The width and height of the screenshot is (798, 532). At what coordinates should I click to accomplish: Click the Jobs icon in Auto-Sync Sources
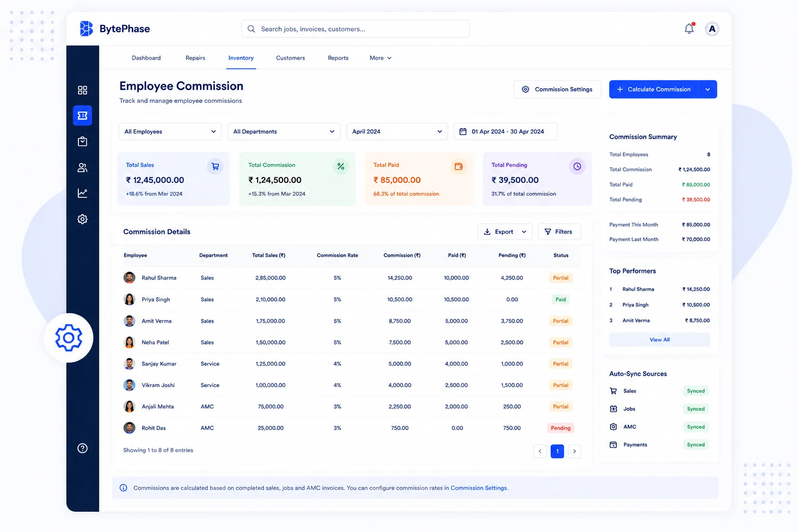pos(613,409)
